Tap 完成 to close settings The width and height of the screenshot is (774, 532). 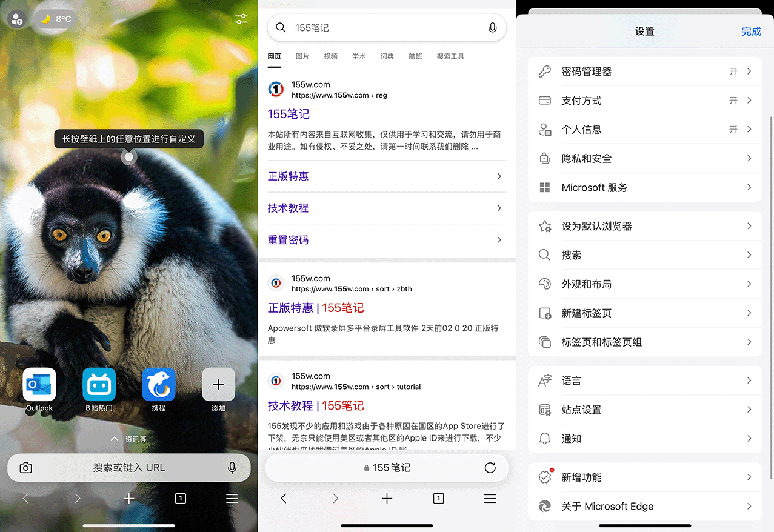pos(751,32)
